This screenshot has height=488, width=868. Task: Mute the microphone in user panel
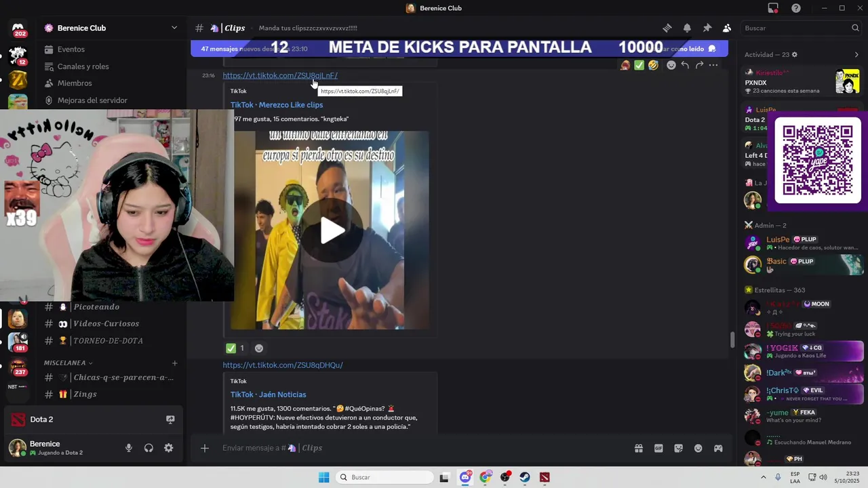pyautogui.click(x=129, y=448)
